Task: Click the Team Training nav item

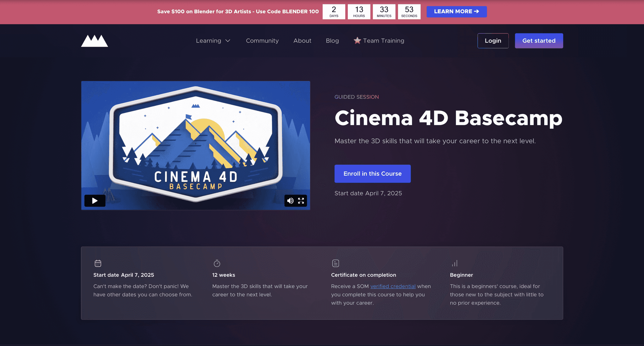Action: coord(383,41)
